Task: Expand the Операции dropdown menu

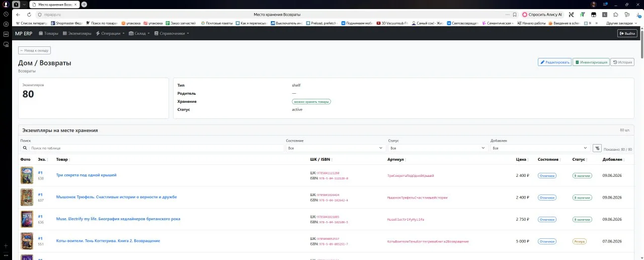Action: [x=110, y=33]
